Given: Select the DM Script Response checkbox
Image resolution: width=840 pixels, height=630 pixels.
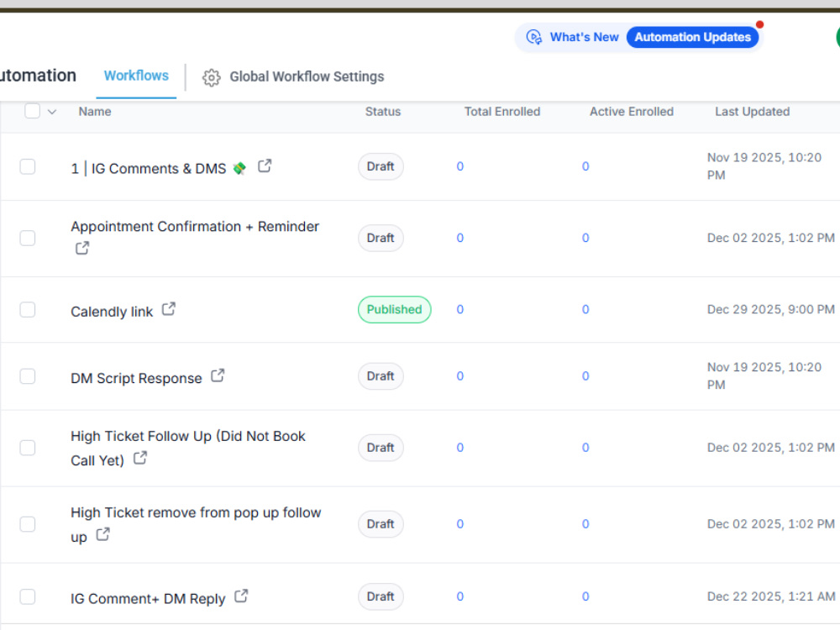Looking at the screenshot, I should point(28,376).
